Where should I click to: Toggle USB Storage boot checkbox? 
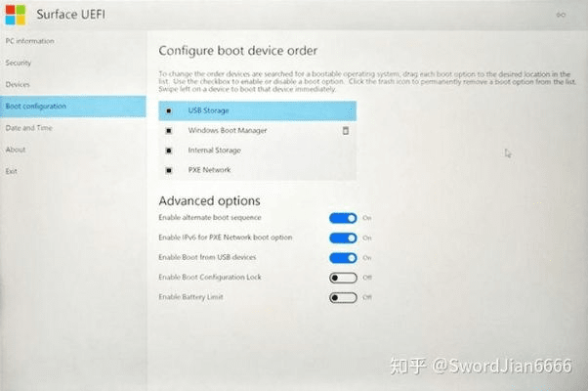(169, 110)
